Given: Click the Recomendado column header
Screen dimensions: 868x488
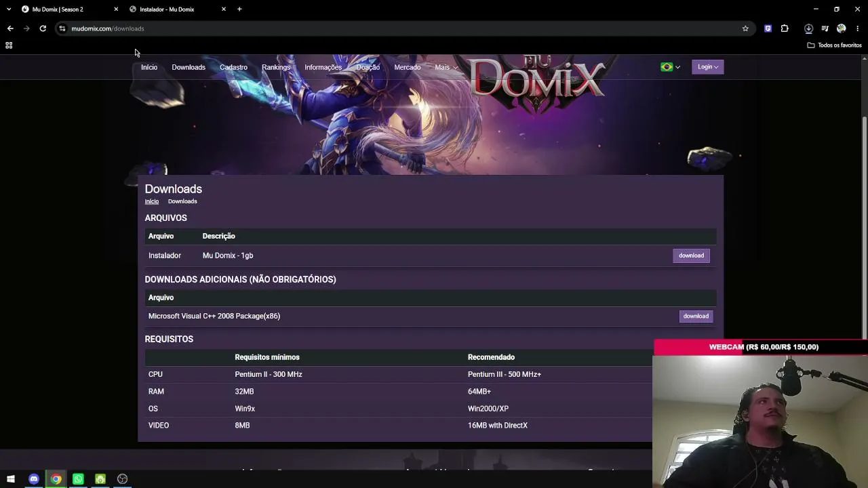Looking at the screenshot, I should pos(491,357).
